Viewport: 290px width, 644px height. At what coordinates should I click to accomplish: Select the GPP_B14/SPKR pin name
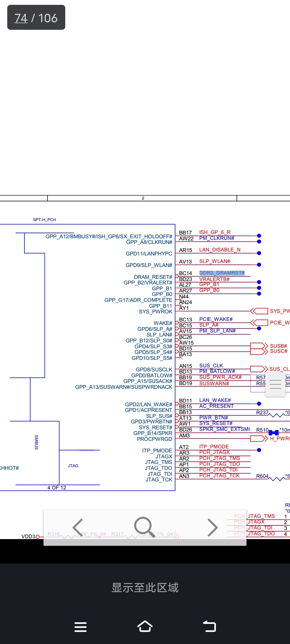click(153, 433)
